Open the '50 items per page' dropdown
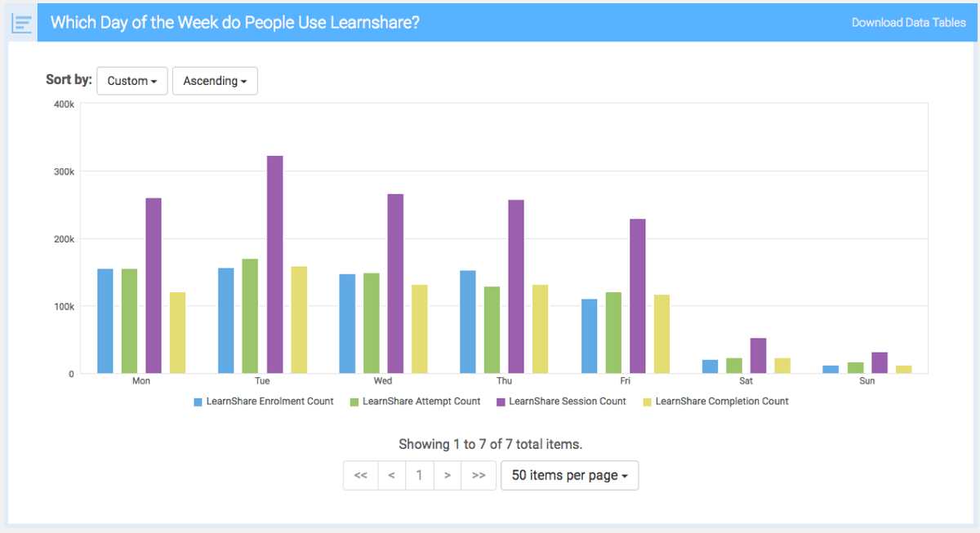The image size is (980, 533). (569, 475)
